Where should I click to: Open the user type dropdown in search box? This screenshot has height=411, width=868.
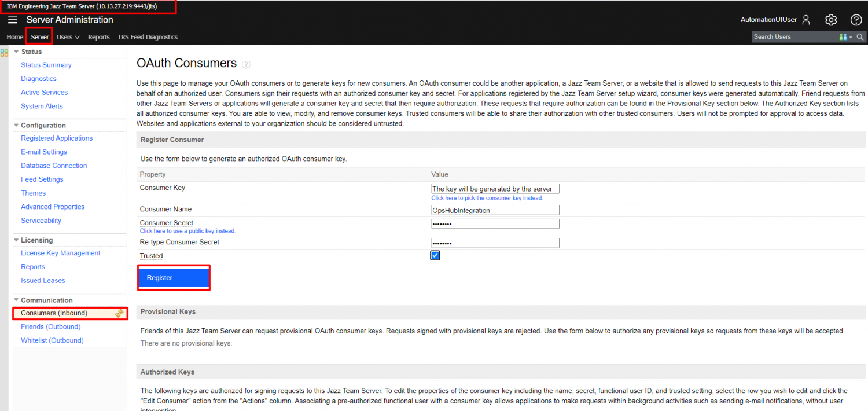pyautogui.click(x=845, y=37)
